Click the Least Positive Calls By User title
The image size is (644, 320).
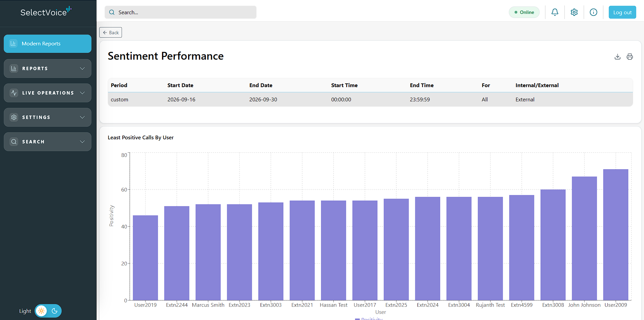(x=141, y=138)
